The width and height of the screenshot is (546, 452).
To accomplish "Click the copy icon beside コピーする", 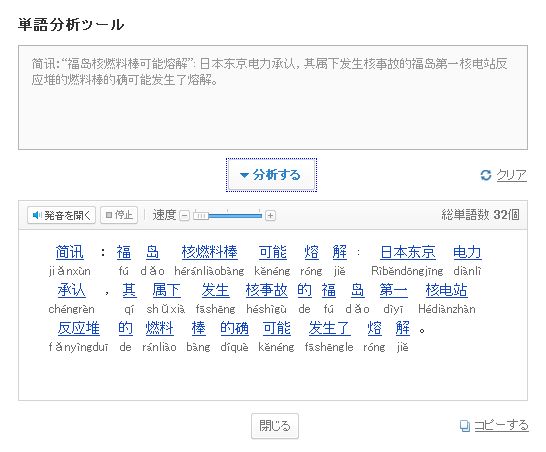I will tap(465, 426).
